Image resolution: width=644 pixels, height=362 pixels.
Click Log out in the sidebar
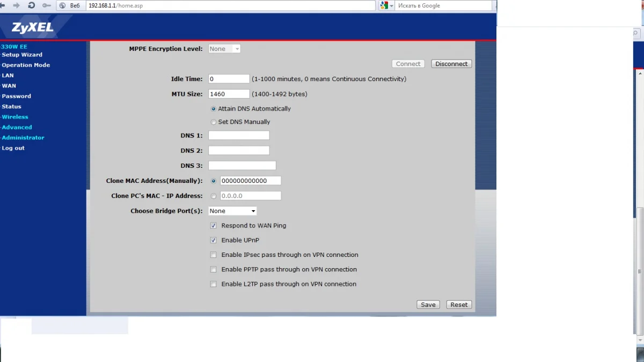point(13,148)
